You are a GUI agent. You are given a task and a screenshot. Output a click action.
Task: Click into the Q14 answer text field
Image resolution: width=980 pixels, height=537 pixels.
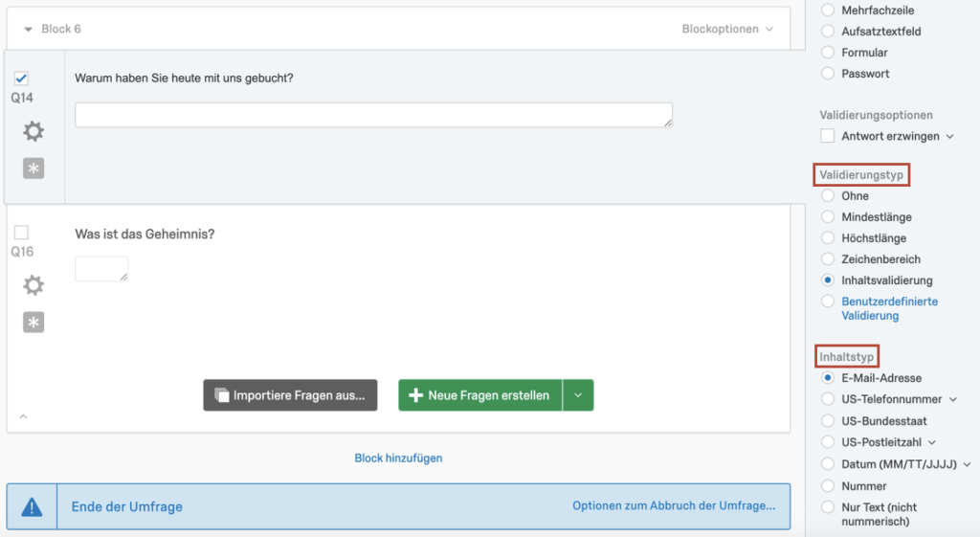[x=374, y=115]
